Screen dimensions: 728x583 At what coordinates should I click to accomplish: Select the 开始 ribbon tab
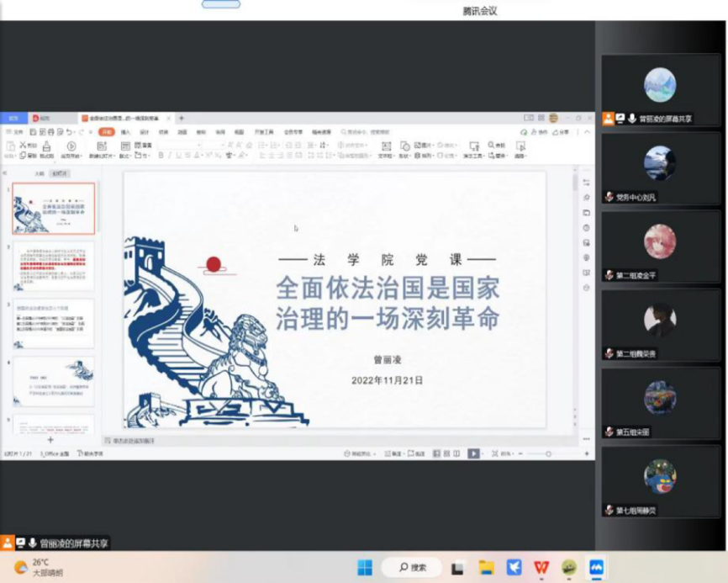[106, 132]
